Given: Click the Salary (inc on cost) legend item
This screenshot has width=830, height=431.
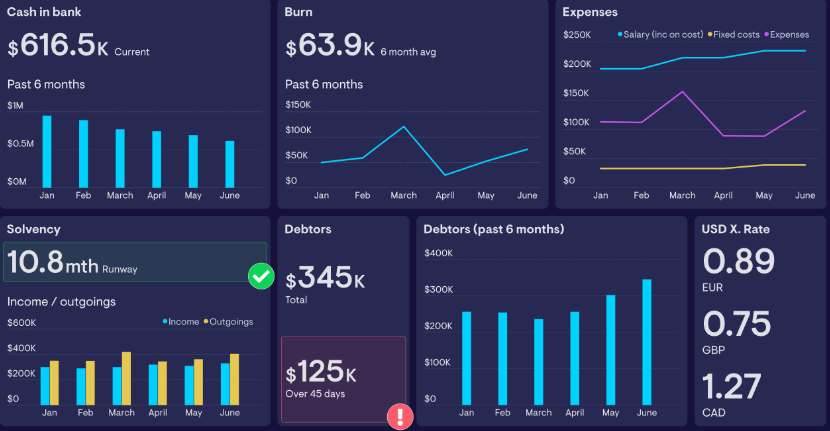Looking at the screenshot, I should 661,34.
